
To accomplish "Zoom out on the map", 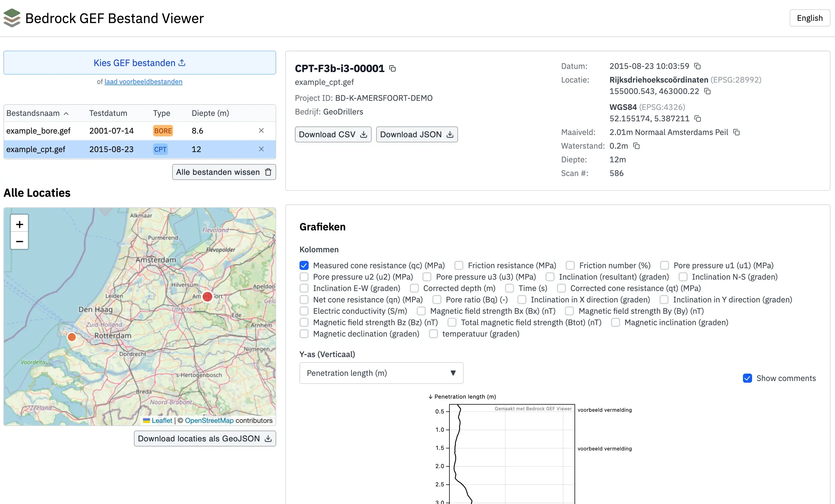I will pyautogui.click(x=19, y=241).
